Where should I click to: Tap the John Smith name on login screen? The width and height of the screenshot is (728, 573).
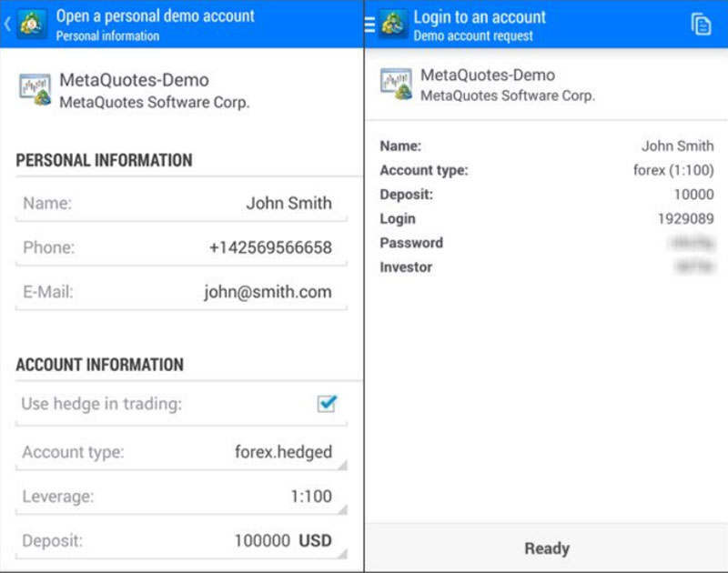(x=678, y=146)
